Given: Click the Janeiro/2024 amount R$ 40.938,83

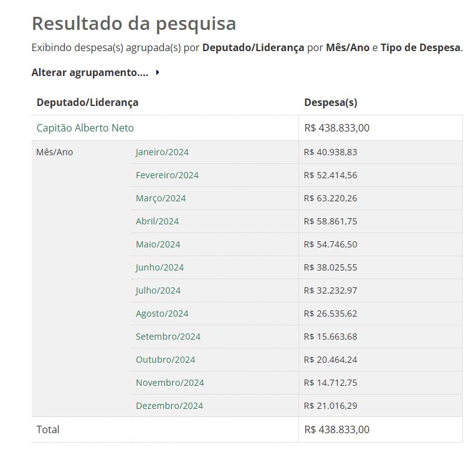Looking at the screenshot, I should point(330,152).
